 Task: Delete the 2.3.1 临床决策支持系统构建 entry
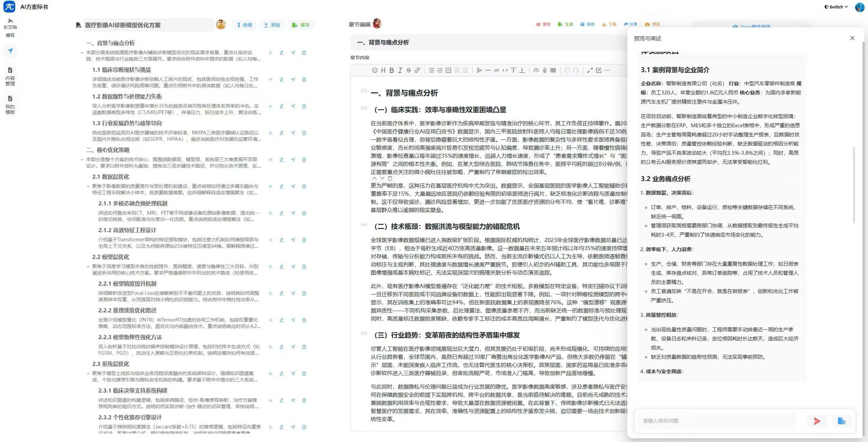pos(304,400)
